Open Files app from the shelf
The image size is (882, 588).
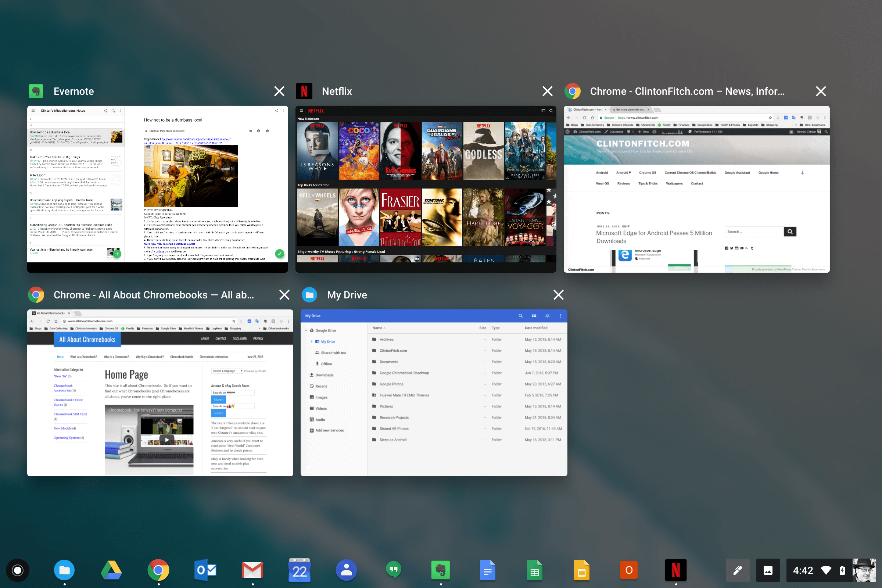(65, 570)
